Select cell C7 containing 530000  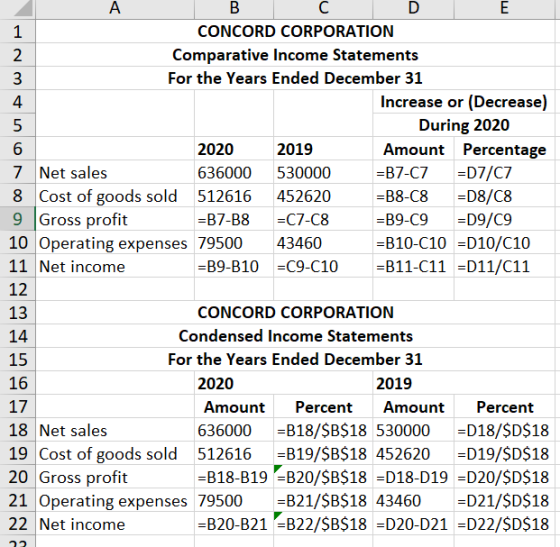(323, 172)
